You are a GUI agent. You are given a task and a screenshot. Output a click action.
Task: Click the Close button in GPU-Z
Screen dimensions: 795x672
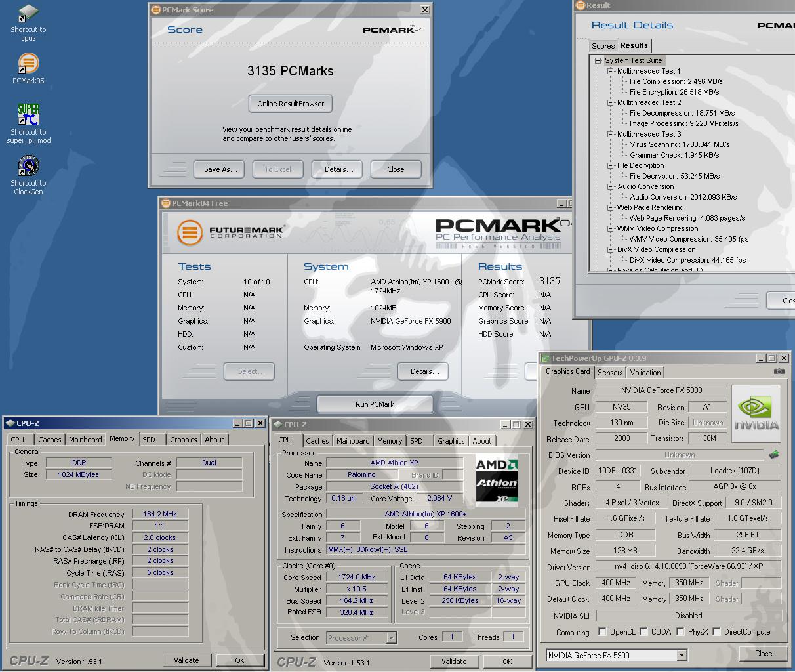pos(764,654)
